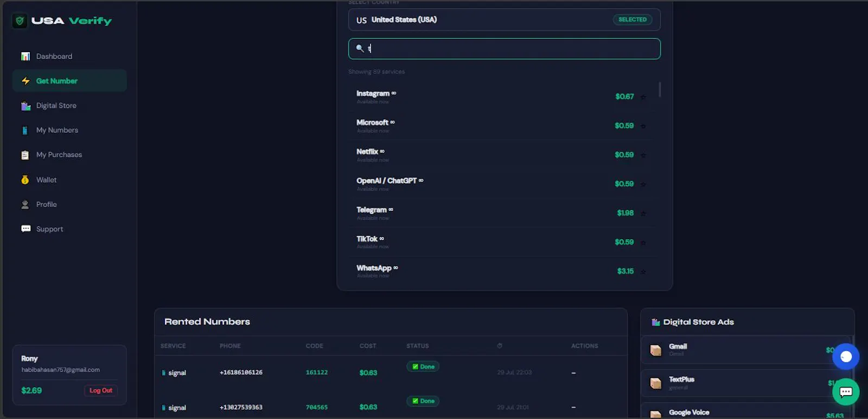Open the green live chat bubble
868x419 pixels.
click(846, 392)
